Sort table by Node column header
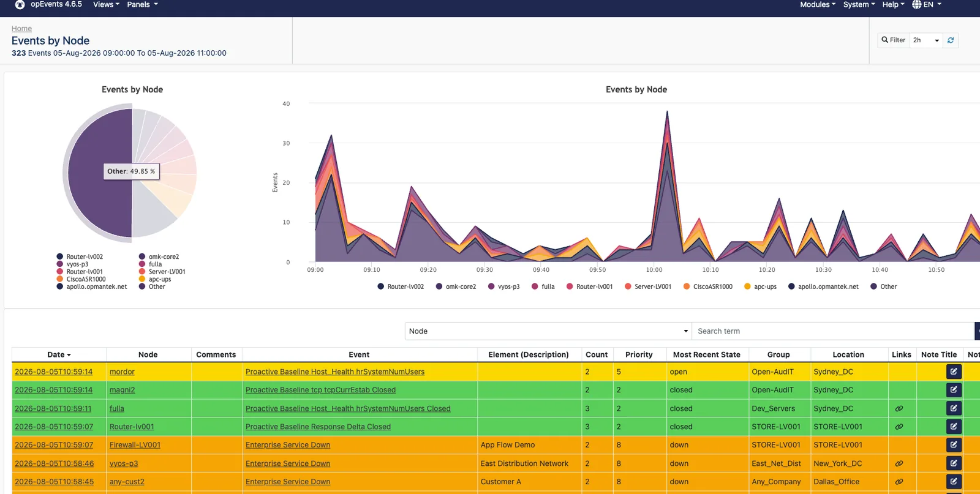The image size is (980, 494). (148, 354)
